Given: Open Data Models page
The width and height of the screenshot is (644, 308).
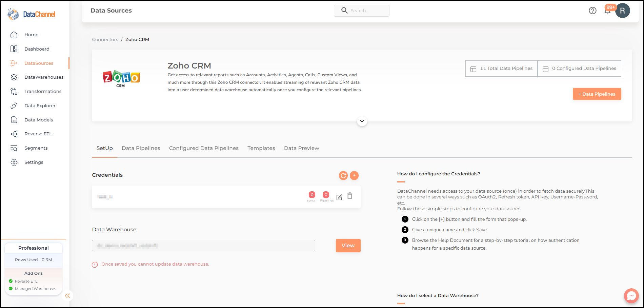Looking at the screenshot, I should [x=39, y=120].
